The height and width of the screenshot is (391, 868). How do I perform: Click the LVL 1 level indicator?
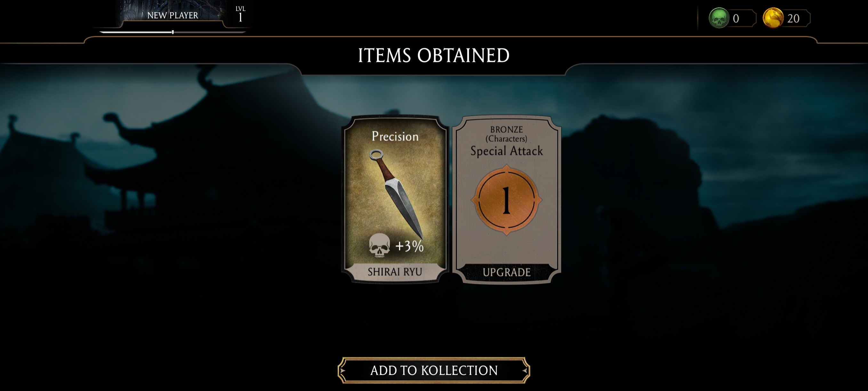(x=240, y=14)
